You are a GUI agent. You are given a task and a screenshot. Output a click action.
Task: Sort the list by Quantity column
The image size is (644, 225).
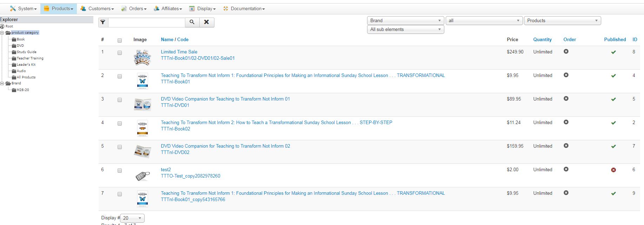(542, 40)
